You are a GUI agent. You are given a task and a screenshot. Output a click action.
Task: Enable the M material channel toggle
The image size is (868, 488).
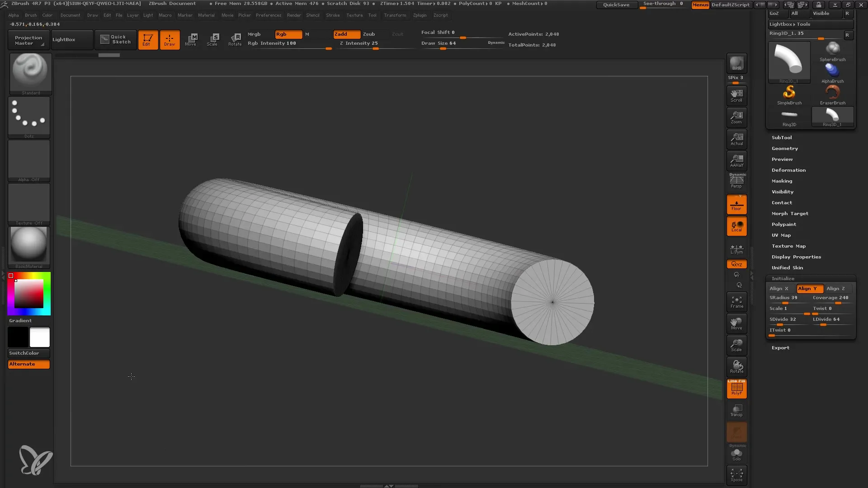tap(307, 33)
